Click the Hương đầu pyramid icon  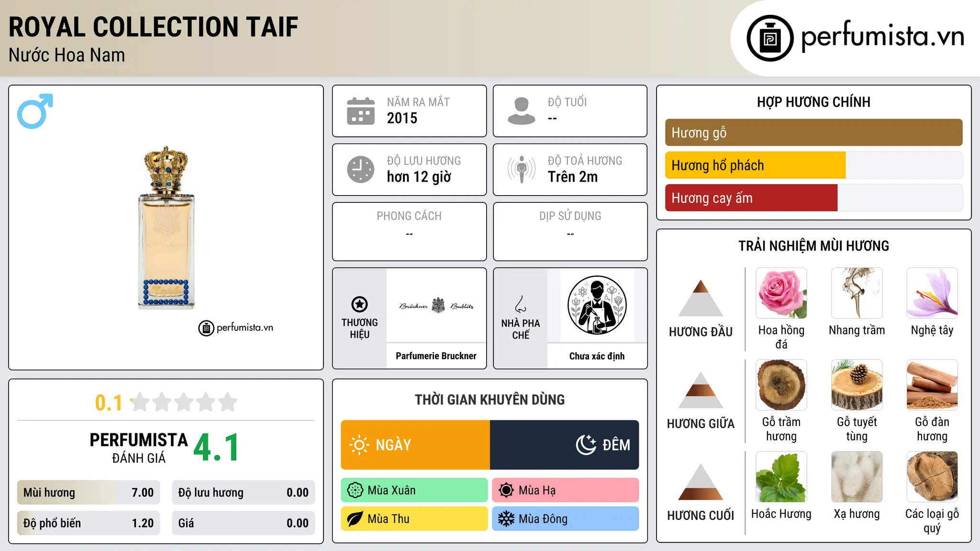701,298
